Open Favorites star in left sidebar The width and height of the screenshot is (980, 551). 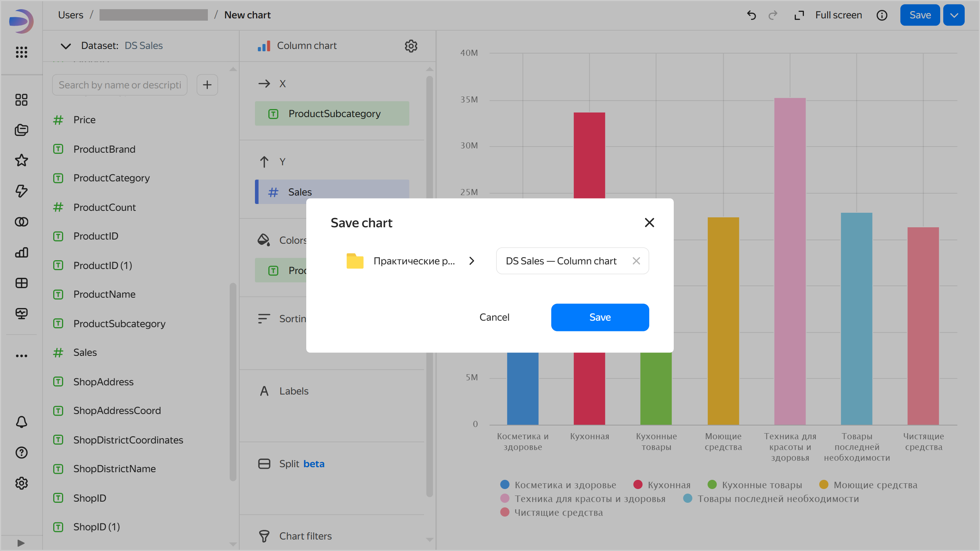pos(21,160)
